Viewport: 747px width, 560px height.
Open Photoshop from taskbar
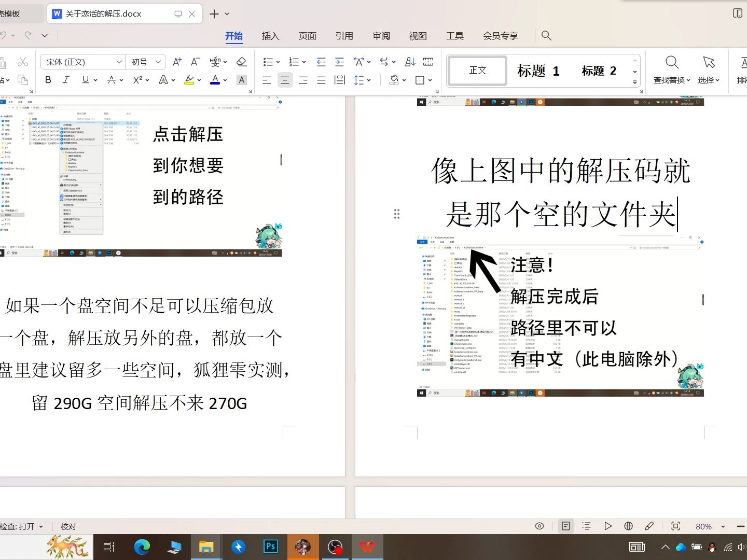tap(270, 547)
